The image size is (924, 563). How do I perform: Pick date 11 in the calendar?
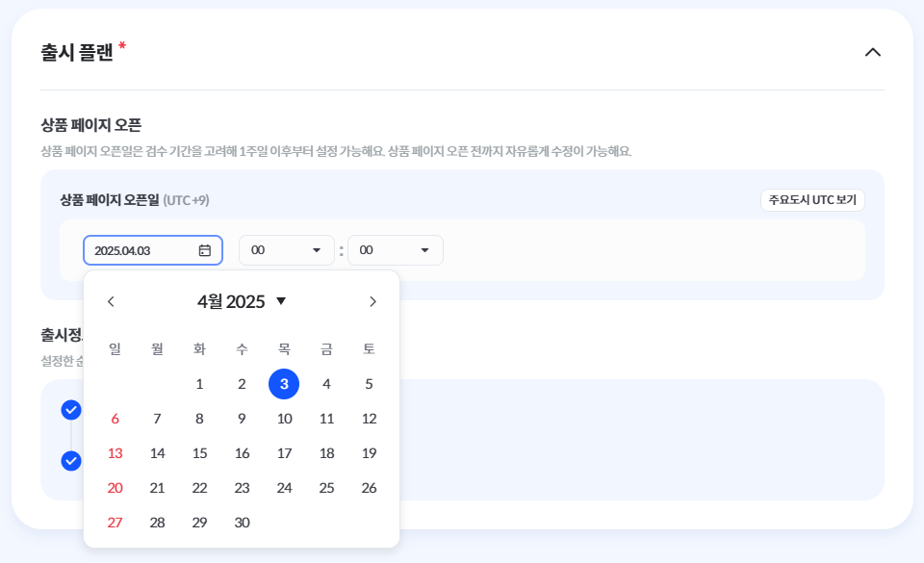click(326, 419)
